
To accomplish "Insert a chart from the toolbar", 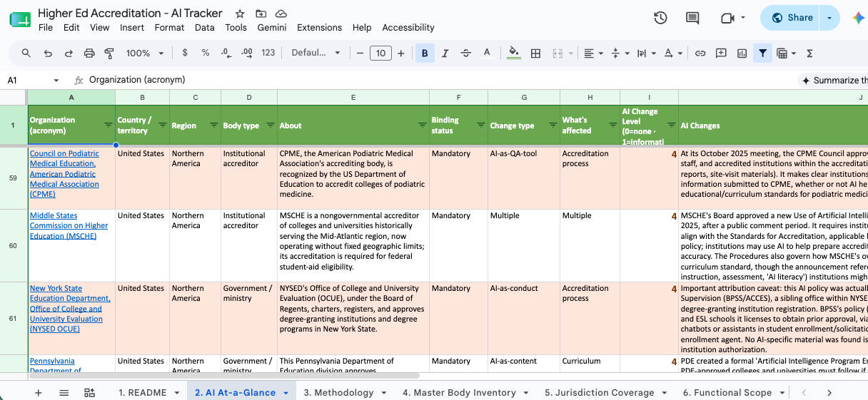I will point(742,53).
